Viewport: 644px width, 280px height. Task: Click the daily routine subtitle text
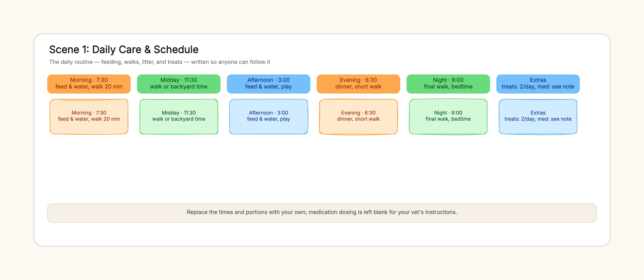160,62
